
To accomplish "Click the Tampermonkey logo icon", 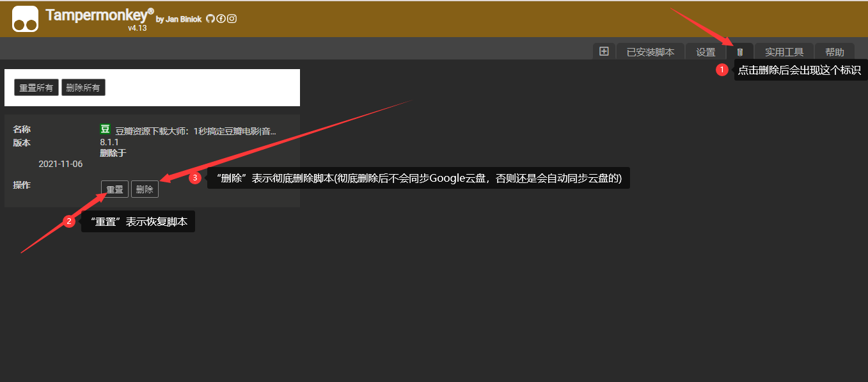I will [26, 19].
